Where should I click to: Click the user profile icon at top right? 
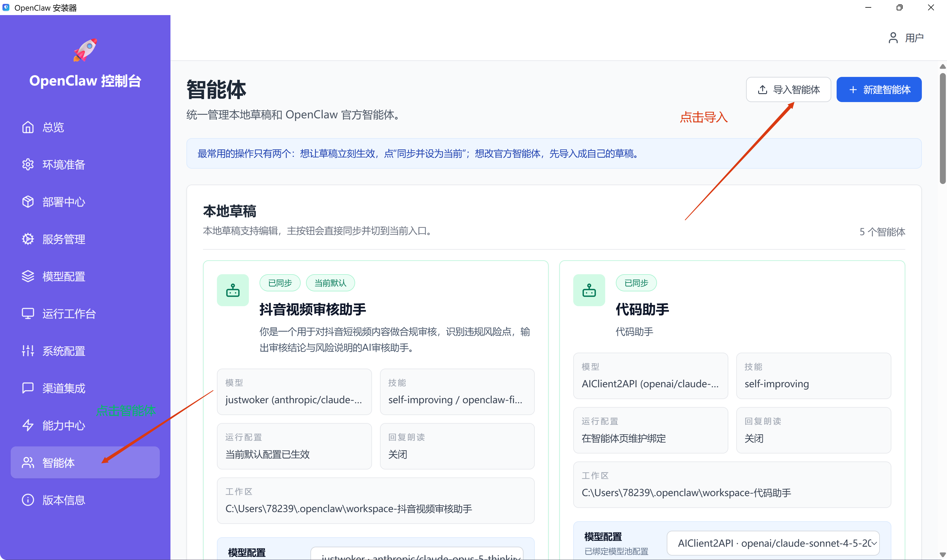click(893, 38)
